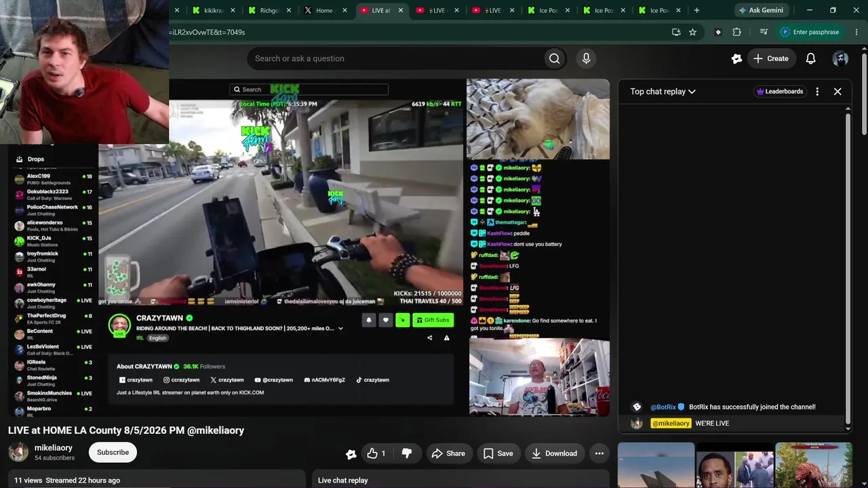Share this video
Image resolution: width=868 pixels, height=488 pixels.
click(x=448, y=453)
